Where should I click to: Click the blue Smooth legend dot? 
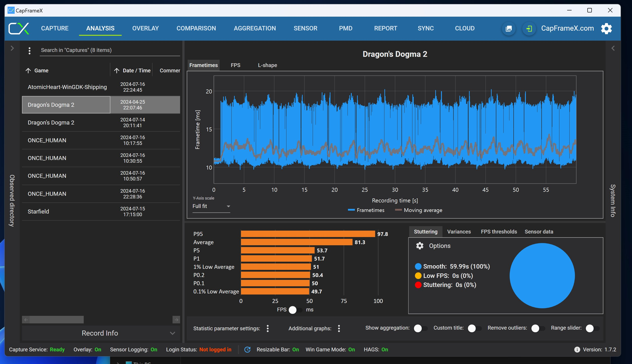418,266
